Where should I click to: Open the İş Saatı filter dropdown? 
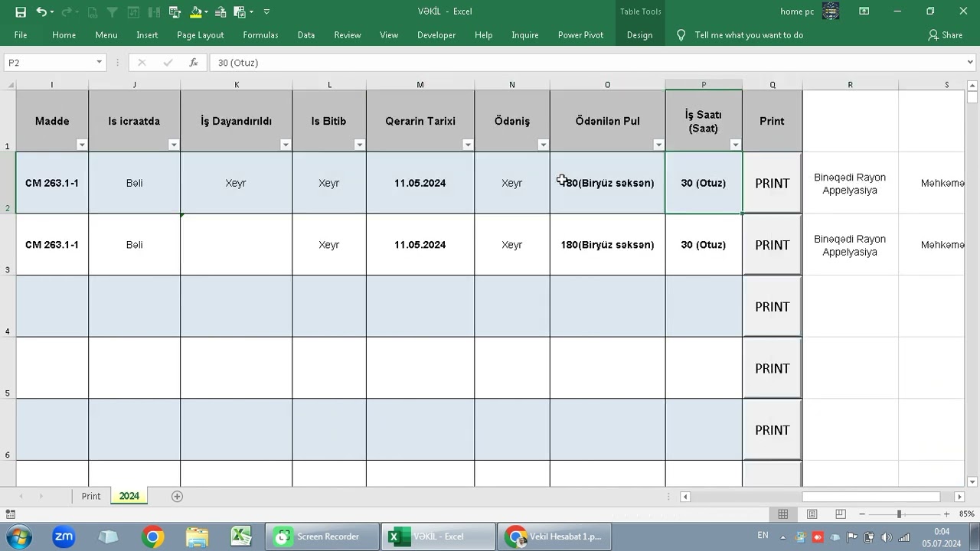click(735, 145)
